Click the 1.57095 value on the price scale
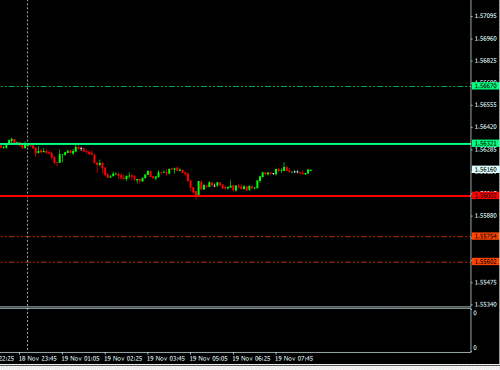The height and width of the screenshot is (370, 500). tap(486, 16)
